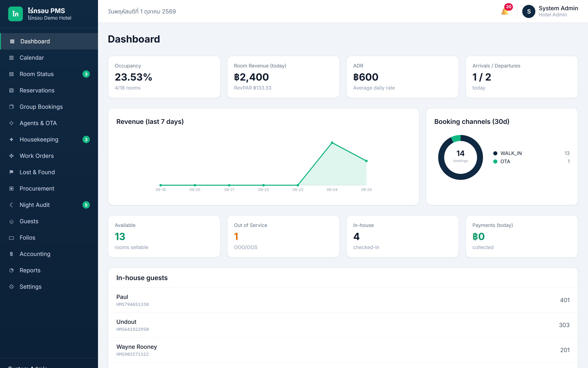Click the Payments (today) card
588x368 pixels.
[522, 236]
